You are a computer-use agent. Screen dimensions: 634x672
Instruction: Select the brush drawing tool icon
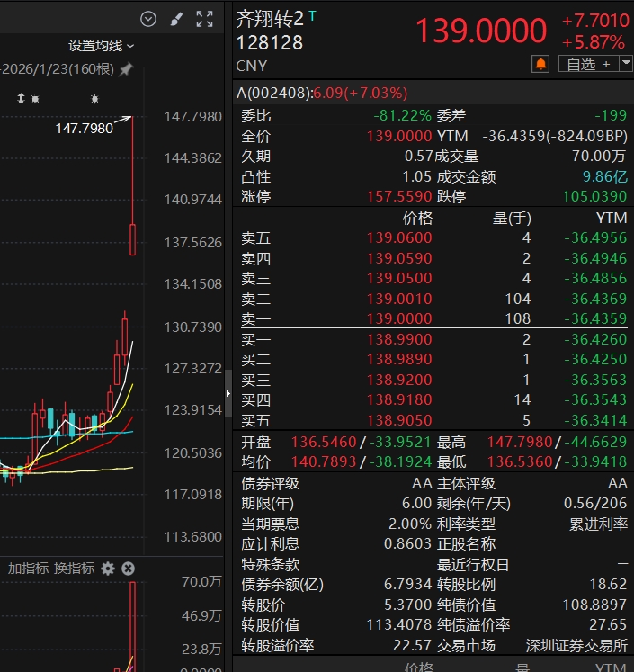176,19
